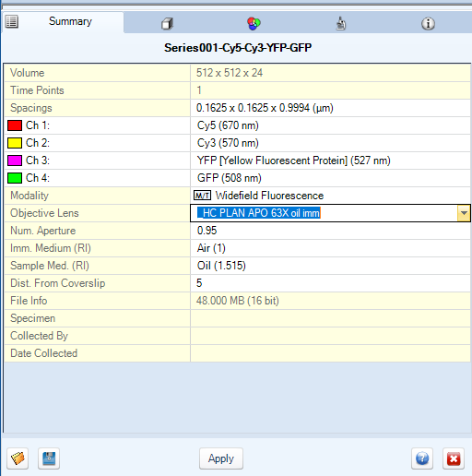Click the Apply button
472x476 pixels.
(x=221, y=458)
